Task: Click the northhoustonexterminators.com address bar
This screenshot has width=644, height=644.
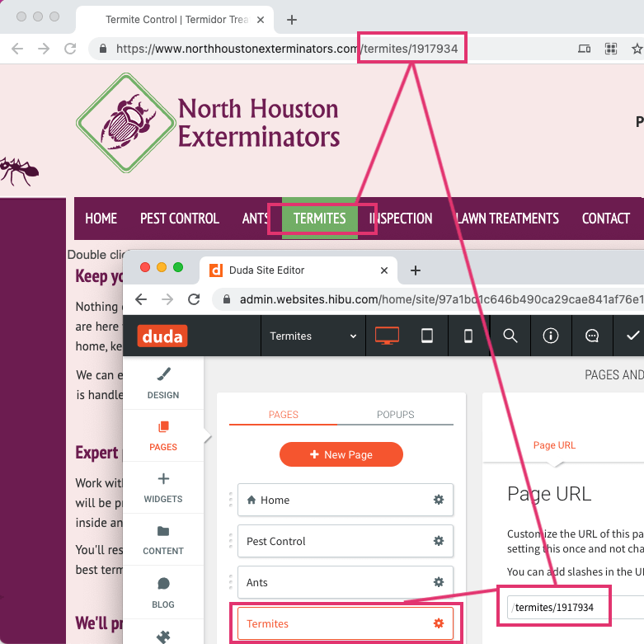Action: 328,49
